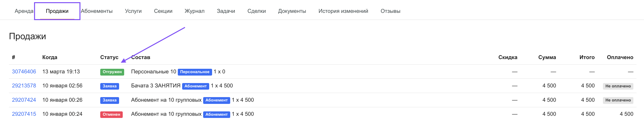Image resolution: width=644 pixels, height=139 pixels.
Task: Click the Персональное tag badge
Action: [x=194, y=72]
